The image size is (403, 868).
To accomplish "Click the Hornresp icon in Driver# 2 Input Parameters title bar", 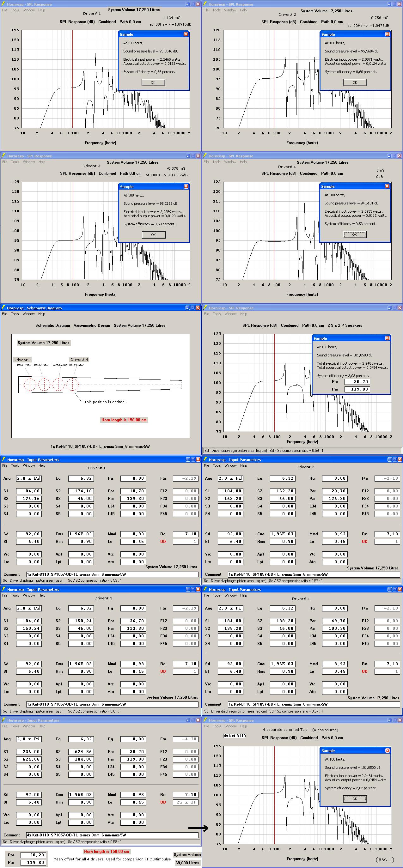I will pos(205,459).
